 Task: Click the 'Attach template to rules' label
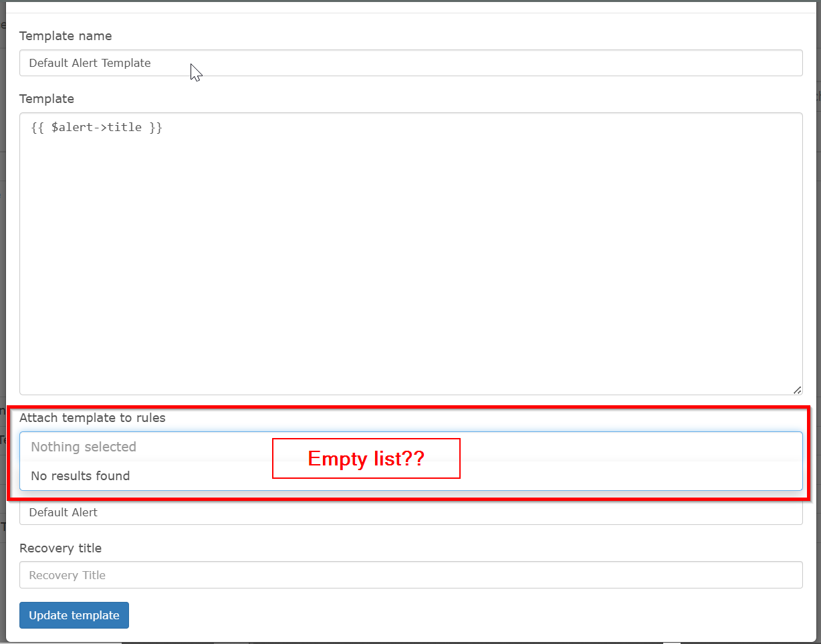[x=92, y=417]
